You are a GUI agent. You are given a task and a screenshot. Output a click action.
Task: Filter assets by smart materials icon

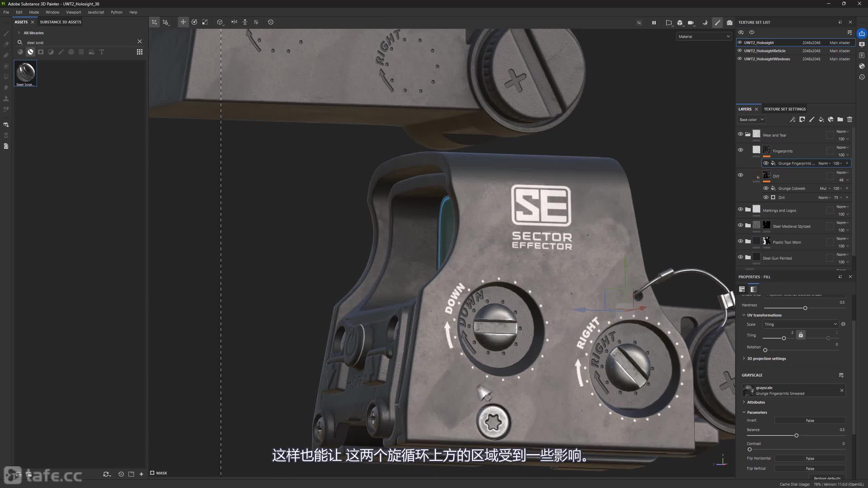pos(31,52)
